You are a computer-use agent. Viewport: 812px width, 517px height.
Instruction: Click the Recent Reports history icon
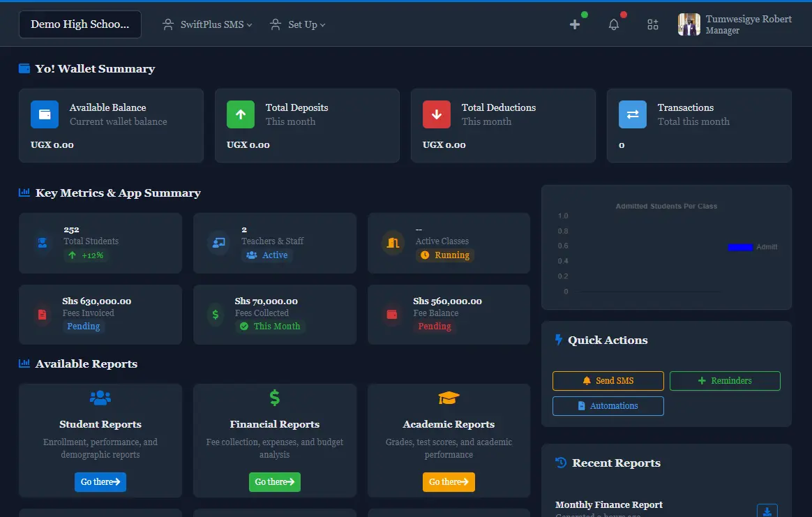tap(560, 462)
